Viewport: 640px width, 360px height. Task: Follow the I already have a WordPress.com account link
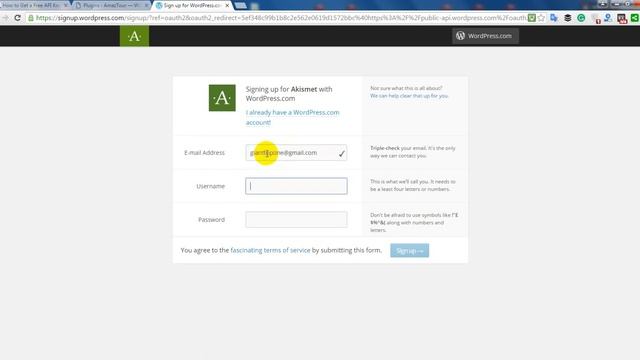[292, 117]
